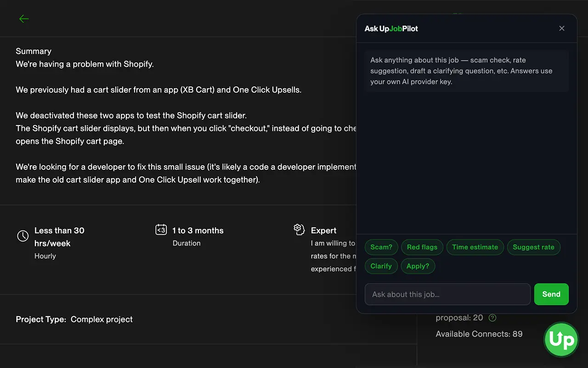Close the Ask UpJobPilot panel
Screen dimensions: 588x368
click(x=562, y=29)
